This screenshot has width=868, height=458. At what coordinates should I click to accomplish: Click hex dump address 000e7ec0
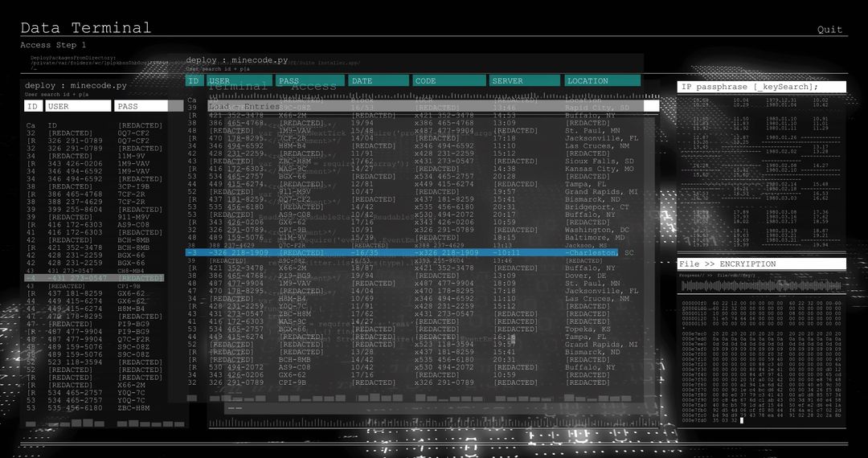click(694, 334)
